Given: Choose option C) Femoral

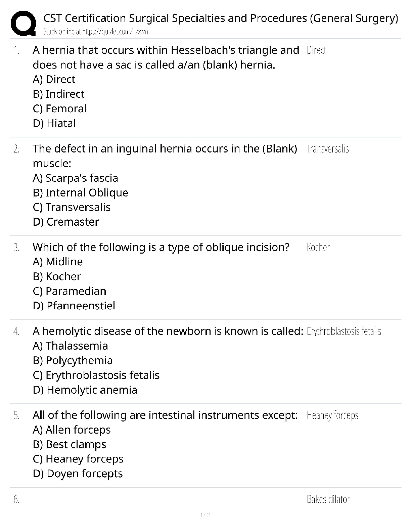Looking at the screenshot, I should tap(60, 109).
